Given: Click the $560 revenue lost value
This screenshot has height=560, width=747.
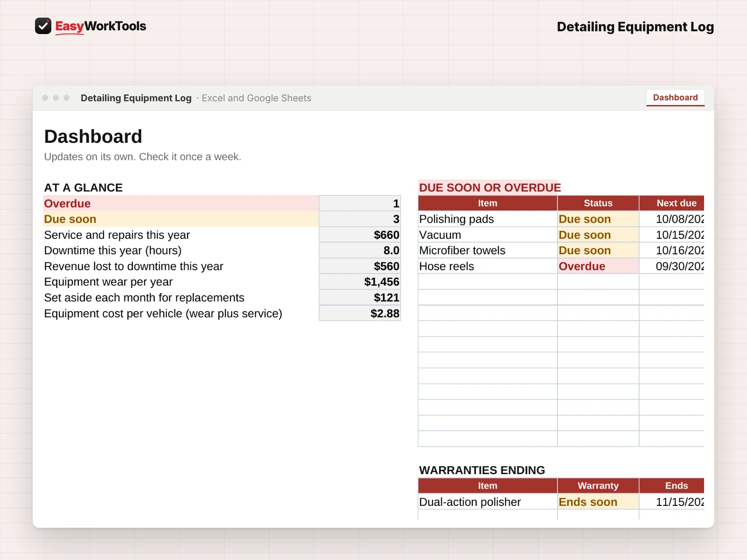Looking at the screenshot, I should pos(359,266).
